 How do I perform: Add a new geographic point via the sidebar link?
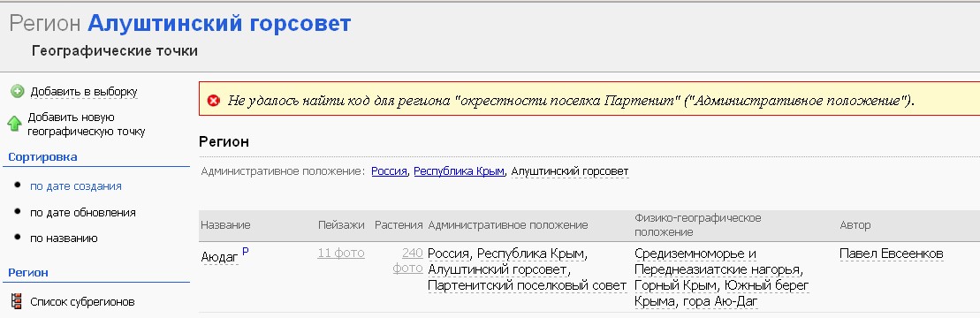87,125
